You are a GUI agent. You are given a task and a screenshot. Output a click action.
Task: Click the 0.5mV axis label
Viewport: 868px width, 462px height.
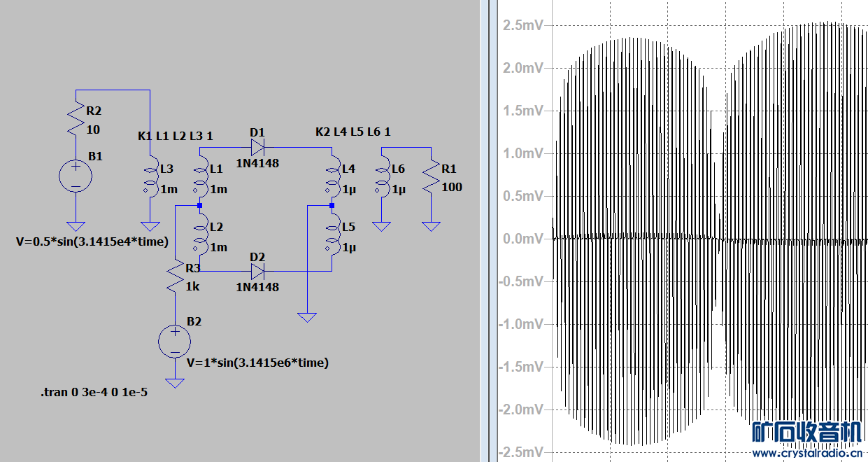pyautogui.click(x=522, y=196)
